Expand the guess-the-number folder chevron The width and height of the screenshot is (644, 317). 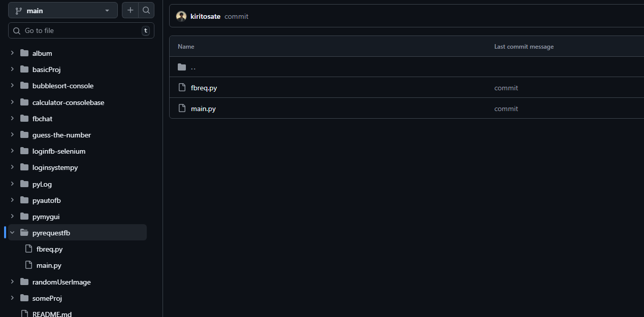point(12,135)
